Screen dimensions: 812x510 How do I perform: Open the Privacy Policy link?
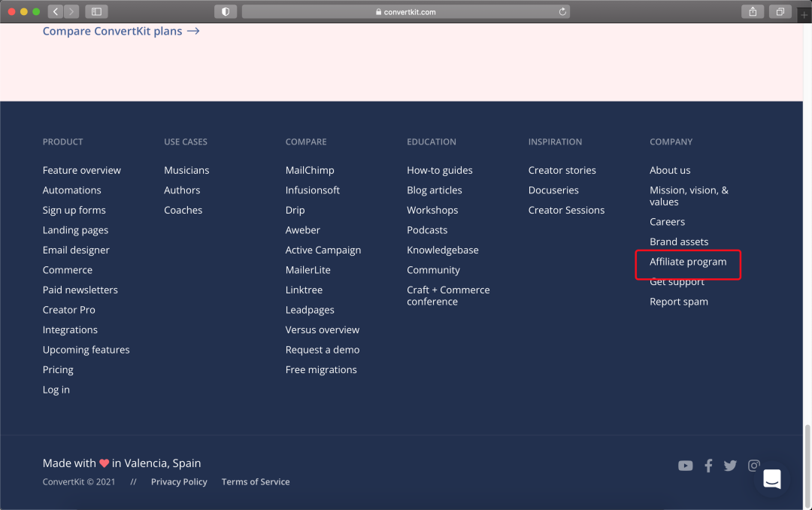click(179, 482)
